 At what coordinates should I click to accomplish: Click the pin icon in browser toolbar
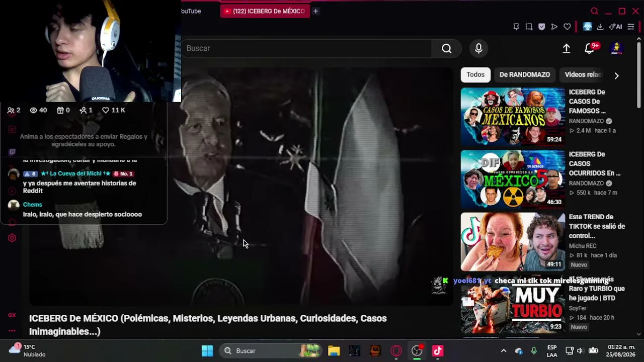[516, 27]
